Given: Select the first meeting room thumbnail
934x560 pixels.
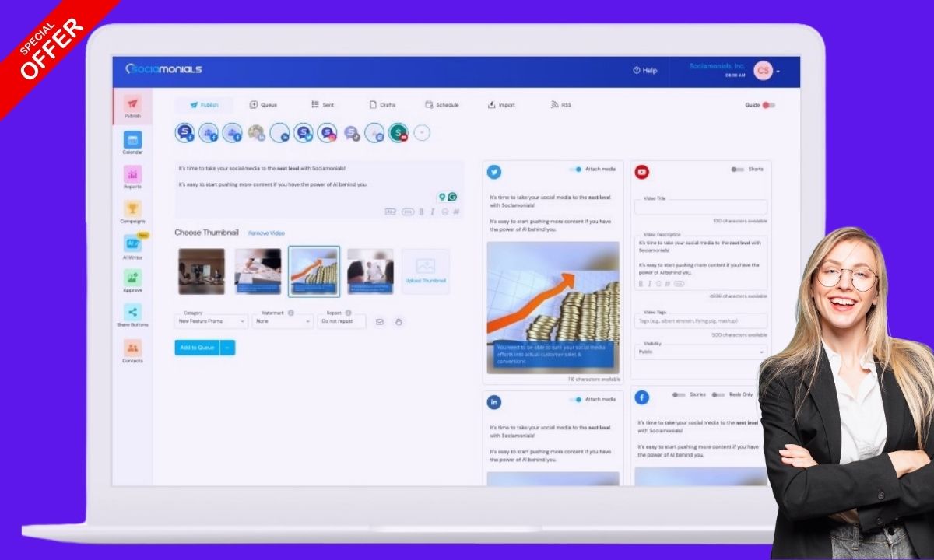Looking at the screenshot, I should click(202, 271).
